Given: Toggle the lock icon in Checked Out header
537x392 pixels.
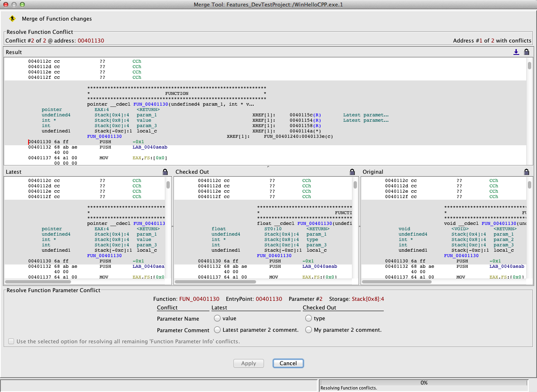Looking at the screenshot, I should 352,172.
